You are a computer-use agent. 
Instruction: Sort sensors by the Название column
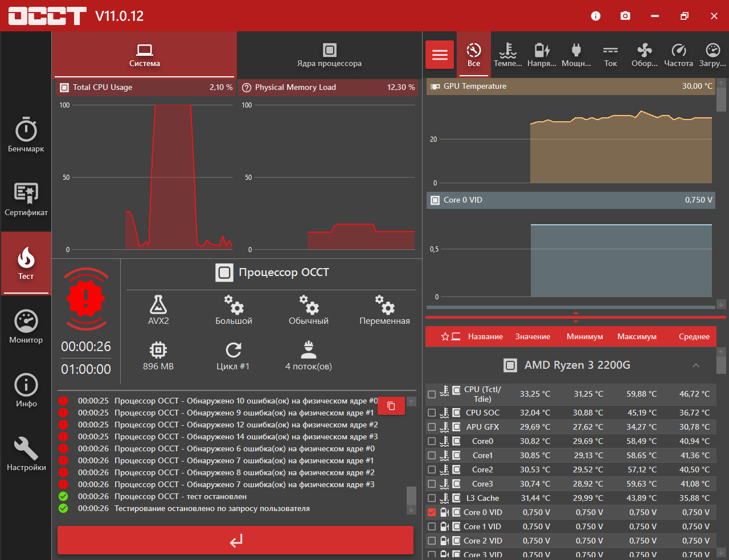pyautogui.click(x=485, y=336)
